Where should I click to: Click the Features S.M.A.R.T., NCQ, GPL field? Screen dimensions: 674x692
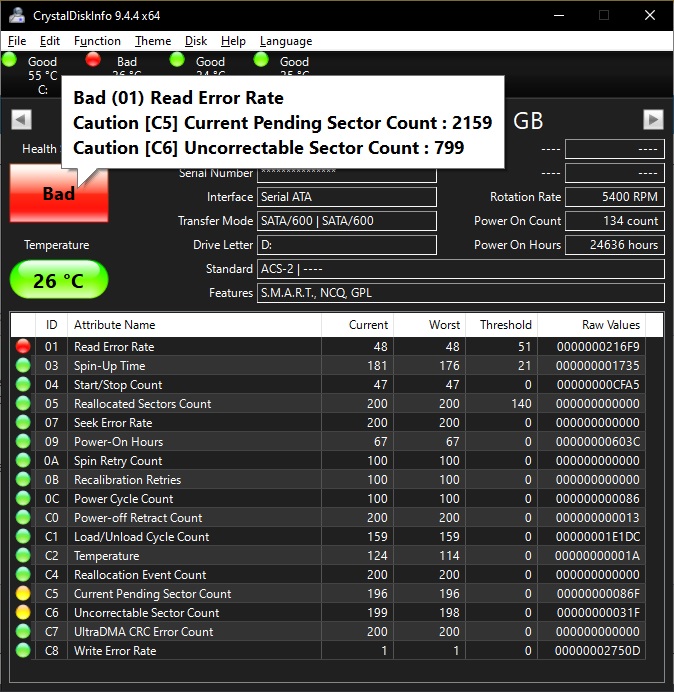[x=461, y=293]
